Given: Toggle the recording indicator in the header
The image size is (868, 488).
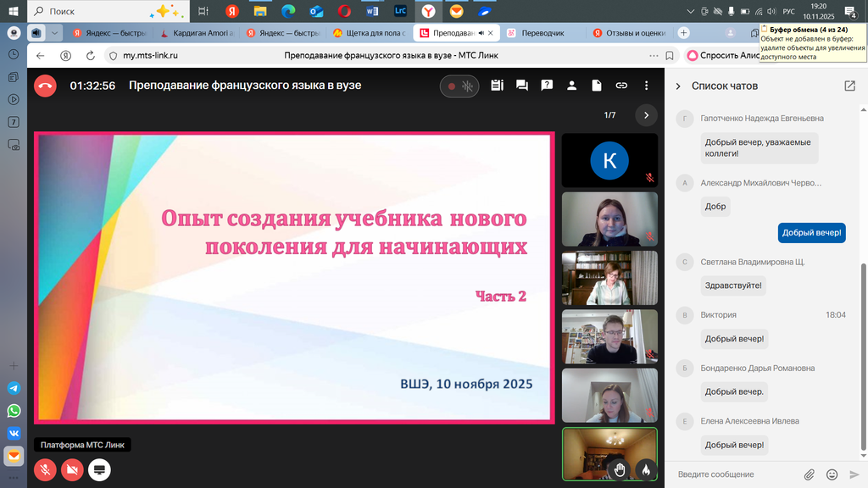Looking at the screenshot, I should click(x=459, y=86).
